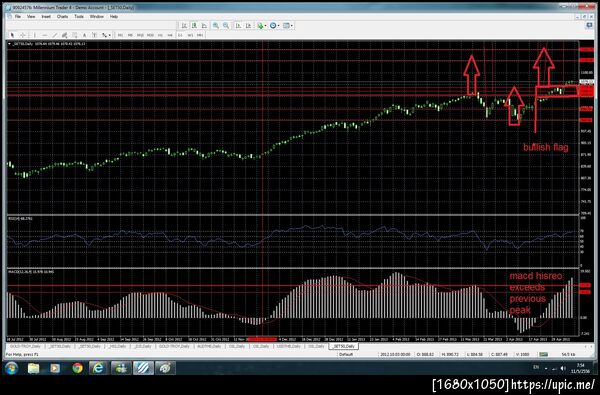Open Windows Explorer from taskbar
The width and height of the screenshot is (600, 395).
[34, 368]
